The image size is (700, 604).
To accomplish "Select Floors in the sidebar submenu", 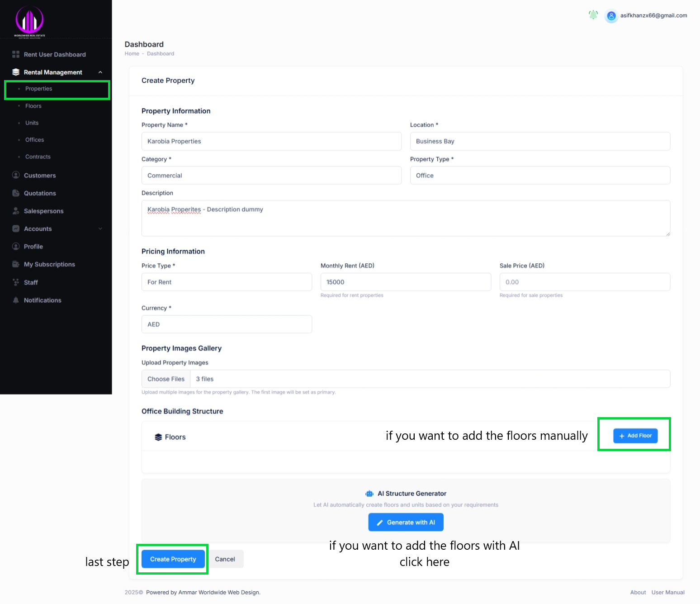I will click(x=33, y=106).
